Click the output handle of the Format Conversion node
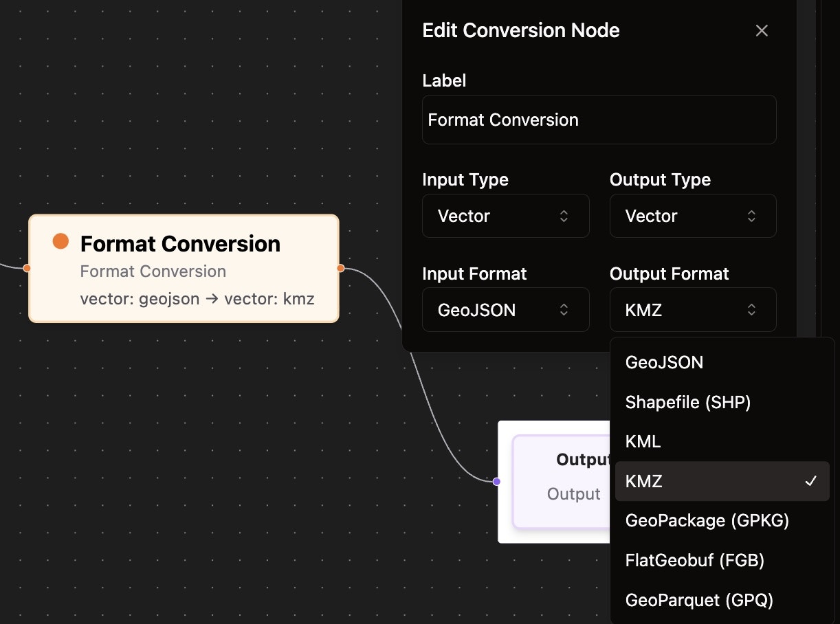This screenshot has height=624, width=840. (339, 269)
